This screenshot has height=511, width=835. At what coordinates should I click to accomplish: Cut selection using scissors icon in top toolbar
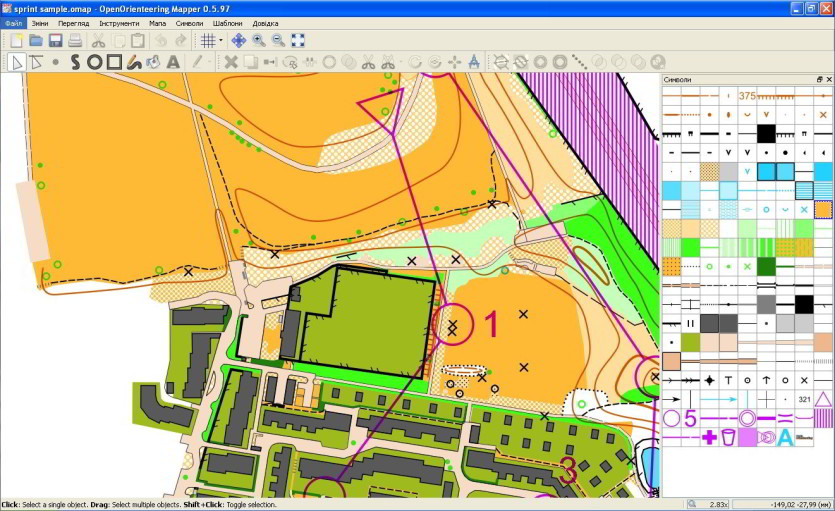(x=98, y=40)
